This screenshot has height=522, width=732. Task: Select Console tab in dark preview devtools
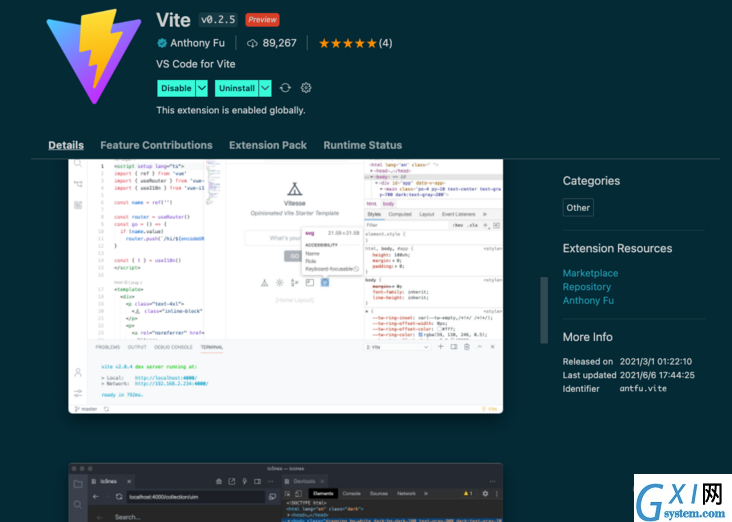[351, 494]
